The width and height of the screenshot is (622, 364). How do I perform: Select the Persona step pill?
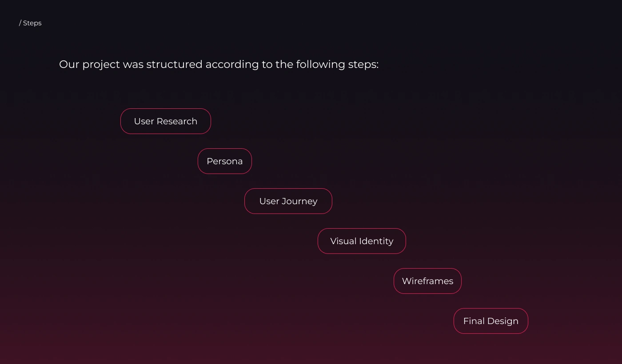point(224,161)
